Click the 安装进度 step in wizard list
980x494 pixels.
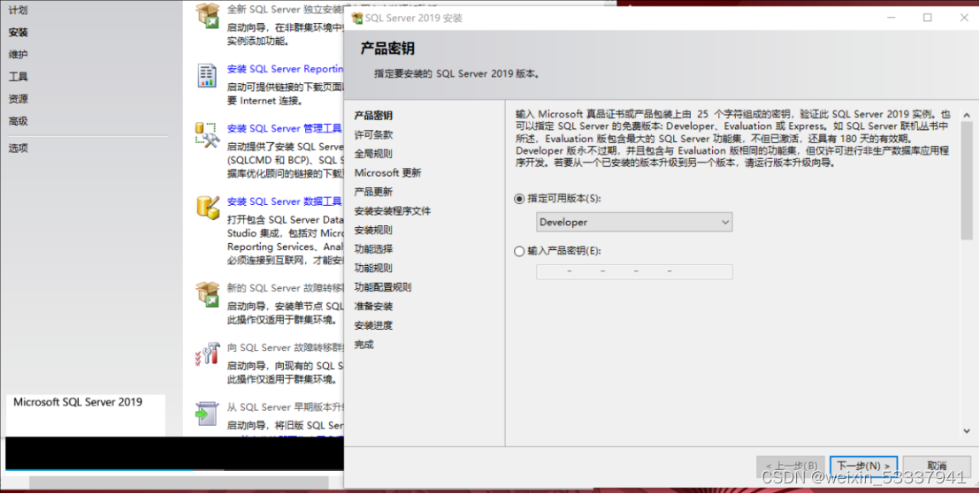click(x=374, y=325)
